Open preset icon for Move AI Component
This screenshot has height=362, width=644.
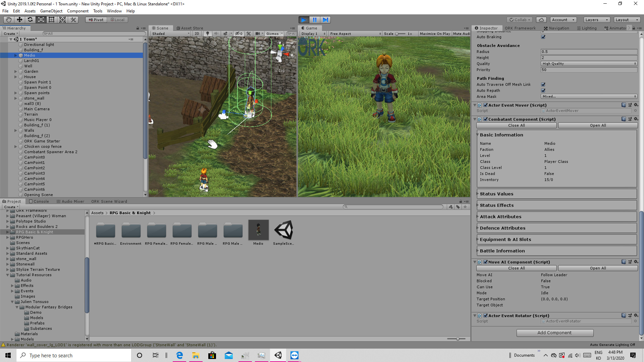[630, 262]
